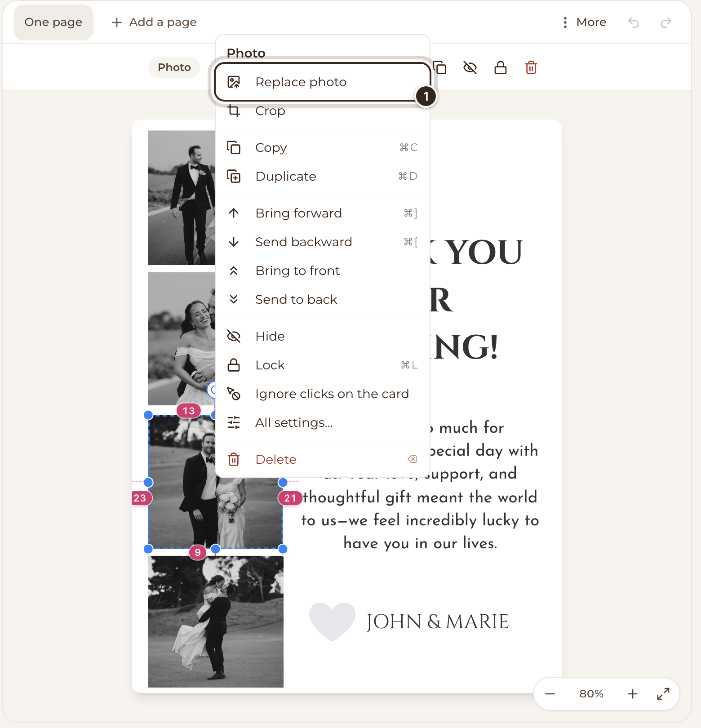Click the Duplicate icon in the menu
701x728 pixels.
234,176
